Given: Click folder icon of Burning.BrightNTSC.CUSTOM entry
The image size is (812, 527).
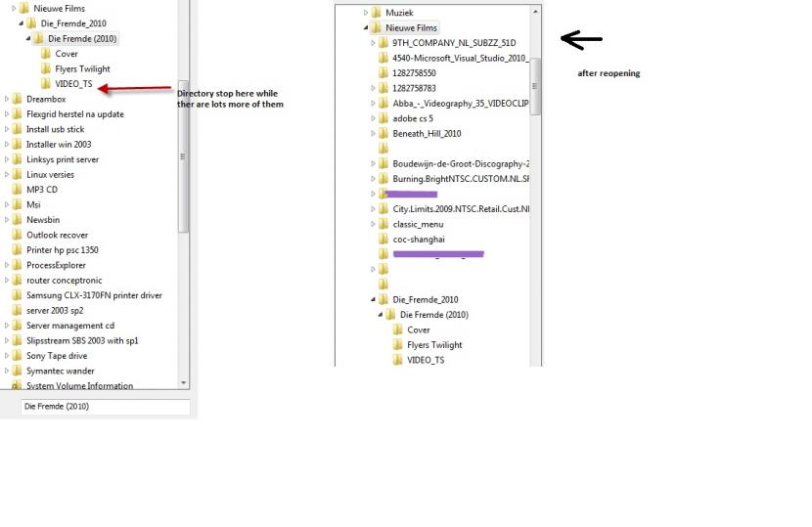Looking at the screenshot, I should point(383,179).
